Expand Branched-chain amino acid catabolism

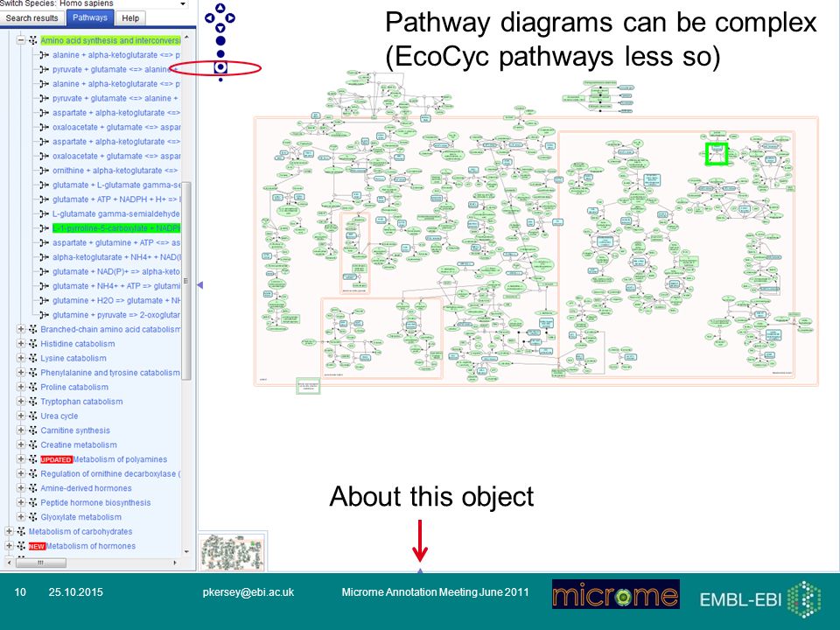21,329
